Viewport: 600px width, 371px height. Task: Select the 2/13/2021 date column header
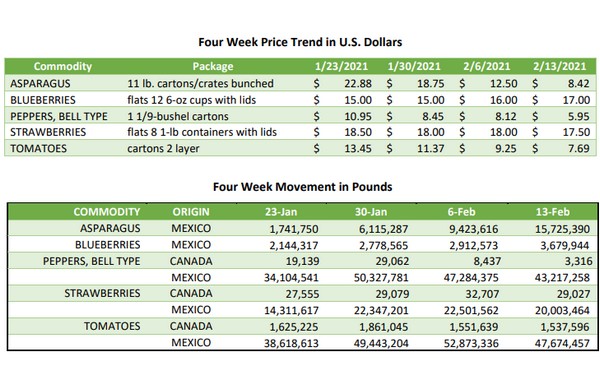pyautogui.click(x=559, y=67)
